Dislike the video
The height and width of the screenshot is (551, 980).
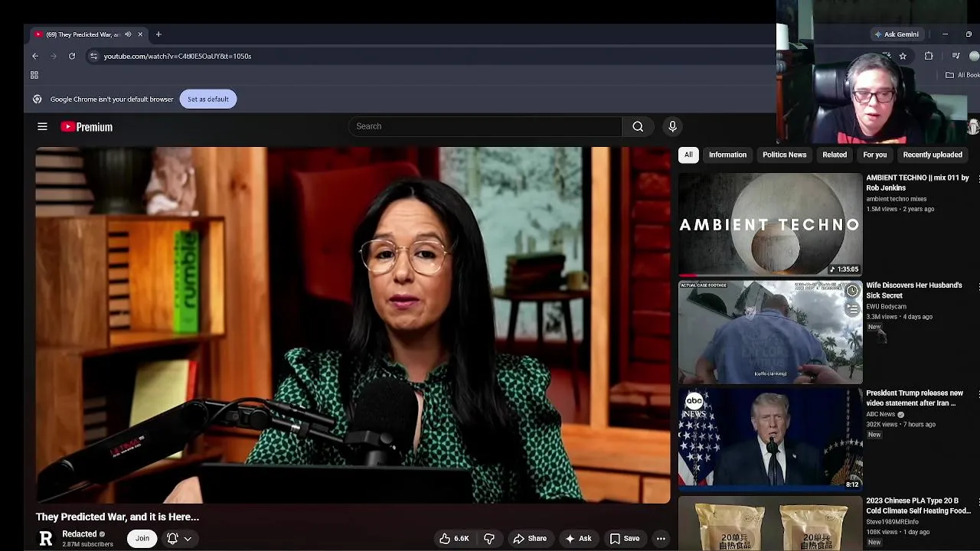point(488,539)
